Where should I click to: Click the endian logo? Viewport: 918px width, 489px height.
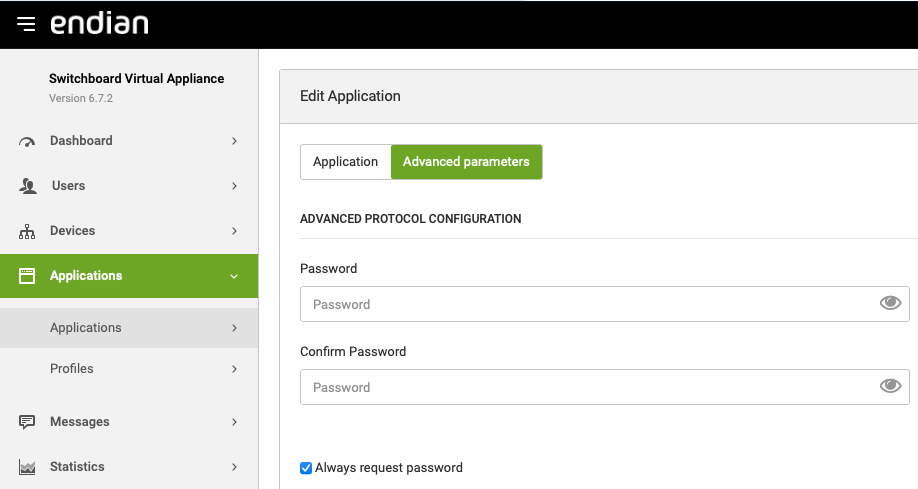(x=100, y=23)
